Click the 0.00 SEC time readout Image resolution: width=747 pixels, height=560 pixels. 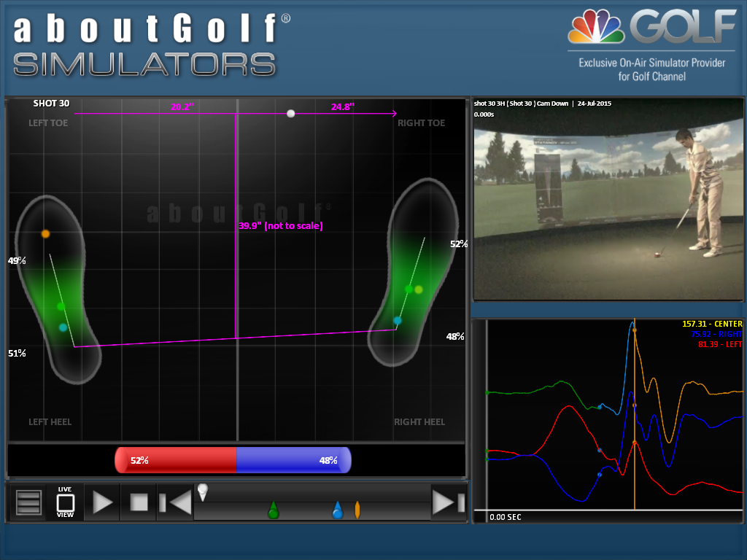pos(506,517)
